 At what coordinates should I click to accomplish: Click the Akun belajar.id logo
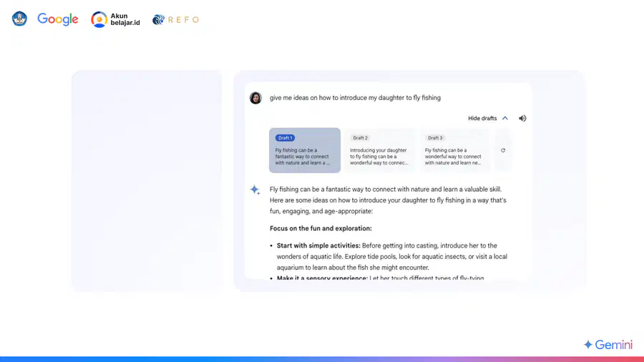coord(115,19)
